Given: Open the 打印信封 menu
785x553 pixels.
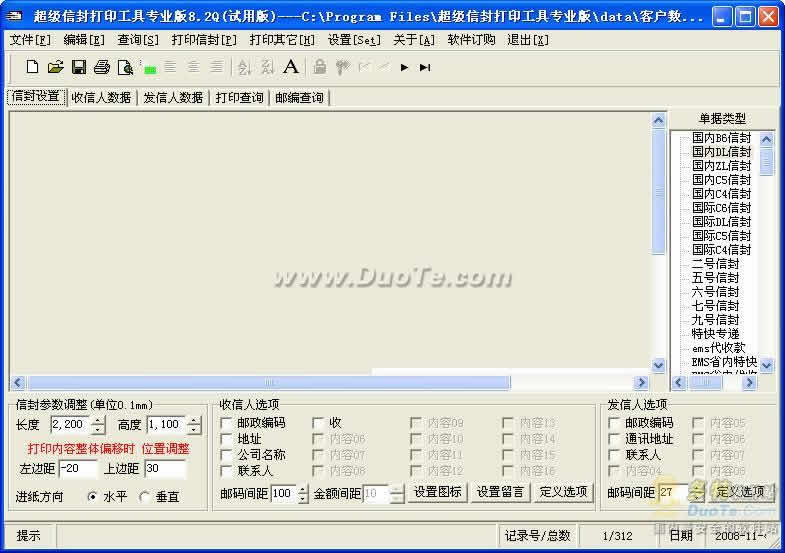Looking at the screenshot, I should click(x=204, y=40).
